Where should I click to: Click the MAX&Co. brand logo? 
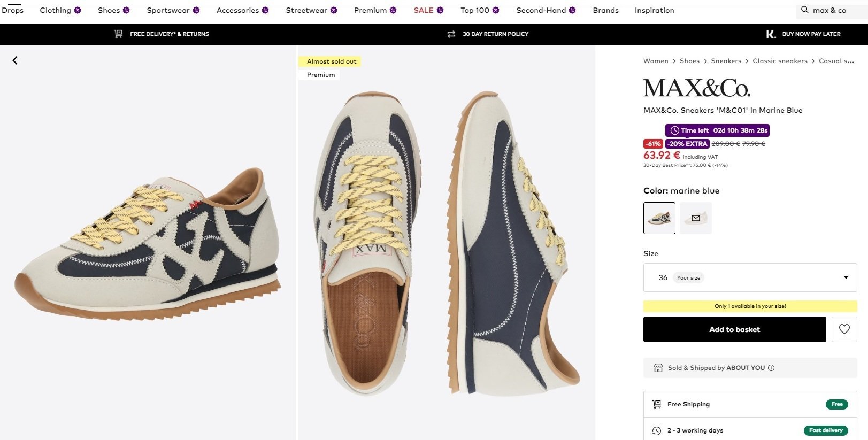tap(696, 88)
